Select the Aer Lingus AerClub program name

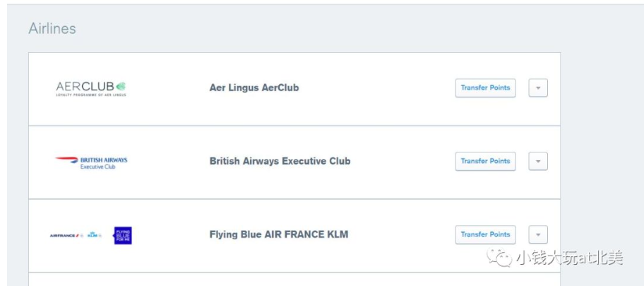click(254, 88)
